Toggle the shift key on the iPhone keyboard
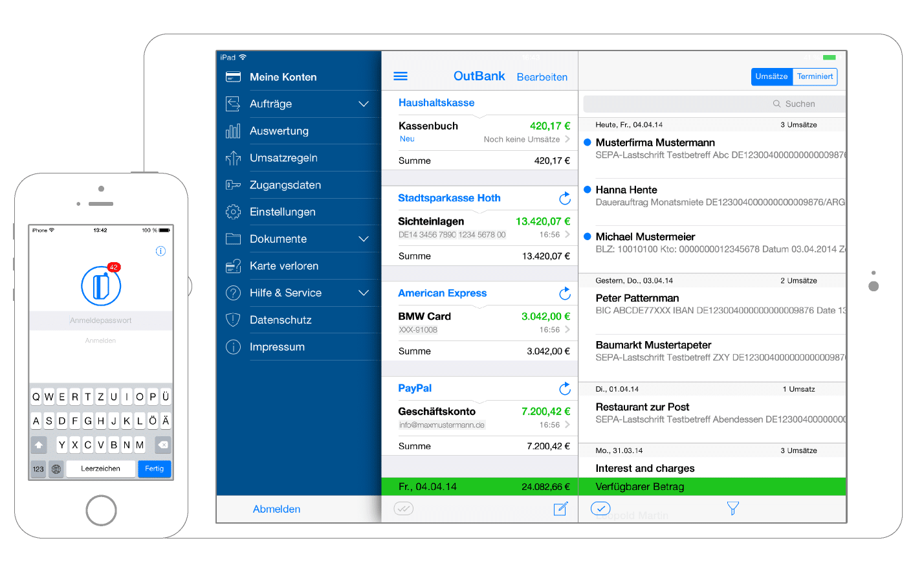This screenshot has width=924, height=567. 39,445
